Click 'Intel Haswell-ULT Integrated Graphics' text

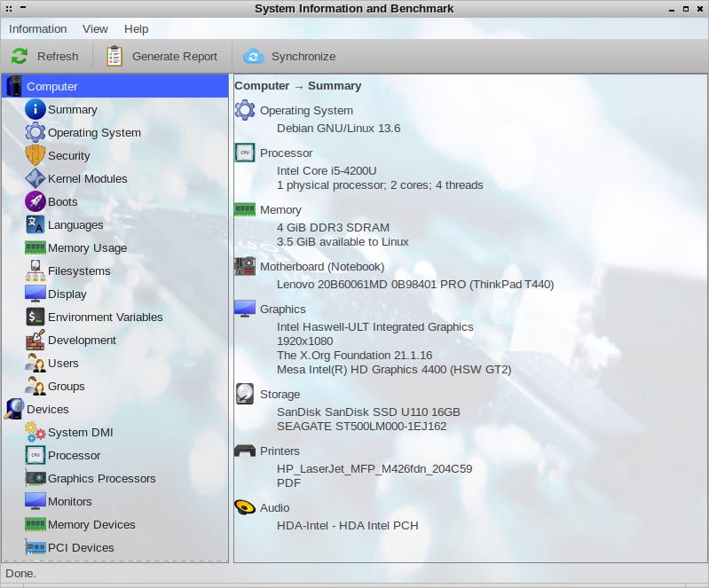(374, 326)
